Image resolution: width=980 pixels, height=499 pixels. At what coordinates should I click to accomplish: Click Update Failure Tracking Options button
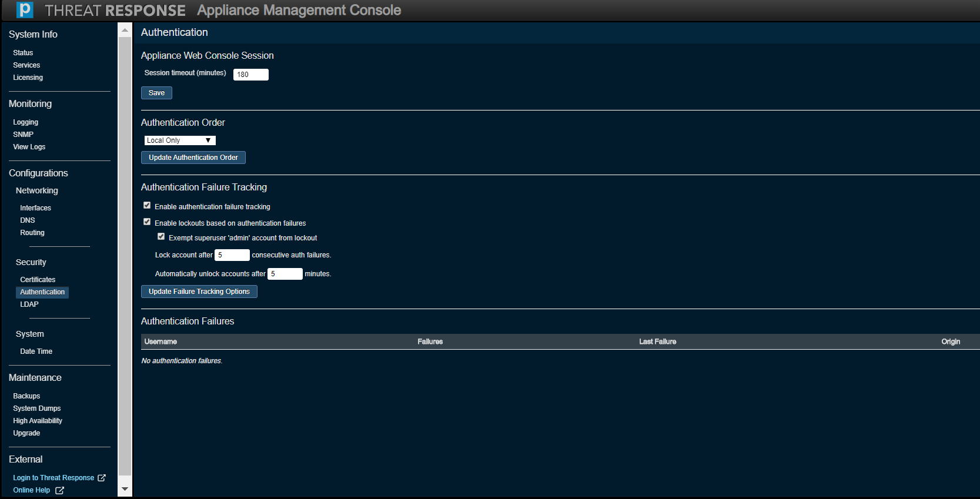[199, 292]
